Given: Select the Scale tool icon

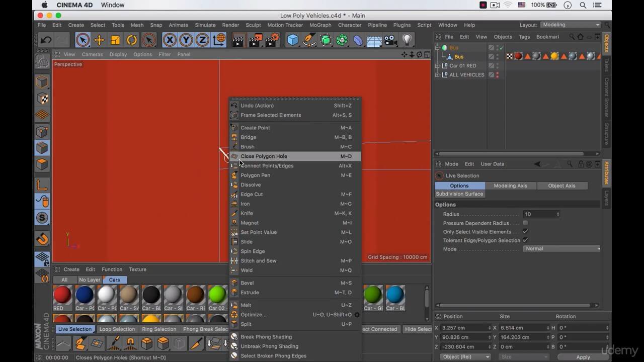Looking at the screenshot, I should tap(115, 40).
